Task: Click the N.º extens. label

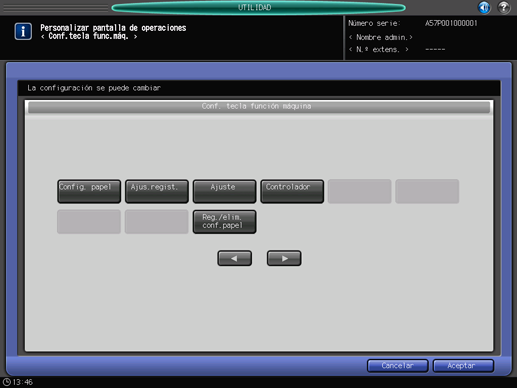Action: [x=379, y=50]
